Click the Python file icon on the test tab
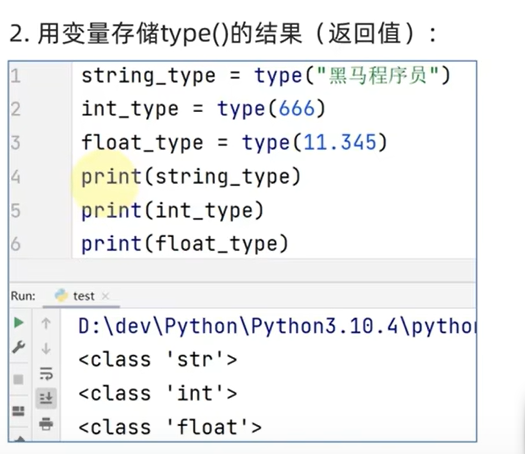Image resolution: width=525 pixels, height=454 pixels. (61, 296)
